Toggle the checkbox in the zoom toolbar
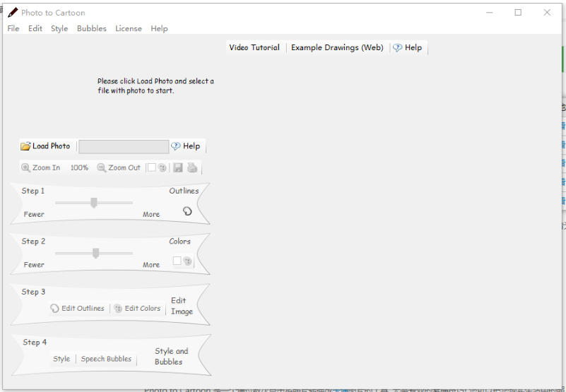This screenshot has width=566, height=392. tap(151, 168)
